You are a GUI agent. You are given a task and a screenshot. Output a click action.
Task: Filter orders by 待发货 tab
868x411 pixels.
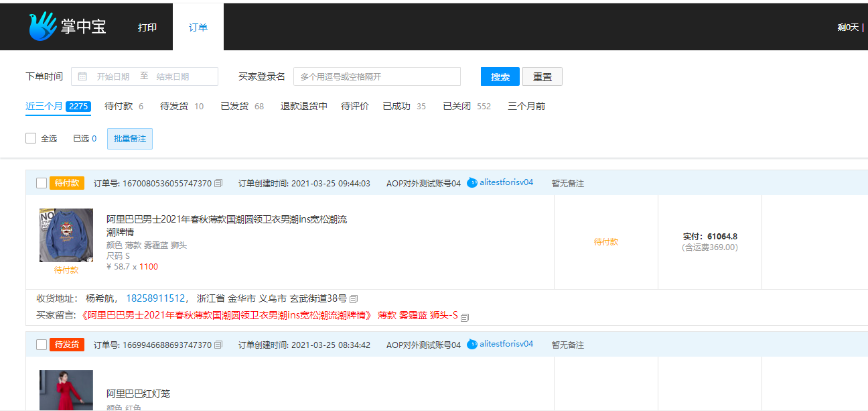[x=182, y=106]
